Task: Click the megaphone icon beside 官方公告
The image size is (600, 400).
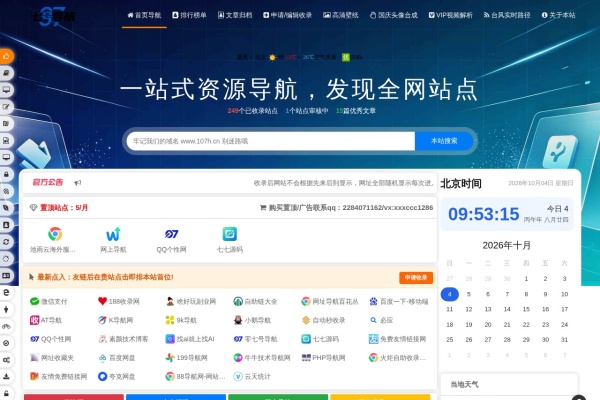Action: tap(78, 183)
